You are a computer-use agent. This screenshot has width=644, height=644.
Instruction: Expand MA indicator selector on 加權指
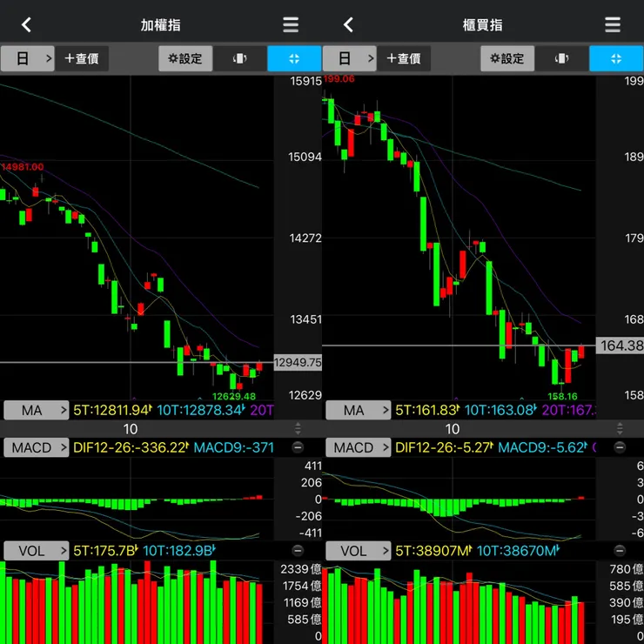(x=37, y=410)
